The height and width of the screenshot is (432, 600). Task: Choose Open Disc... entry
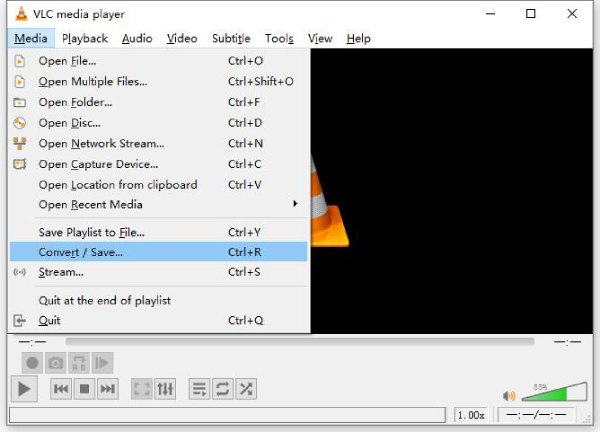pyautogui.click(x=158, y=123)
